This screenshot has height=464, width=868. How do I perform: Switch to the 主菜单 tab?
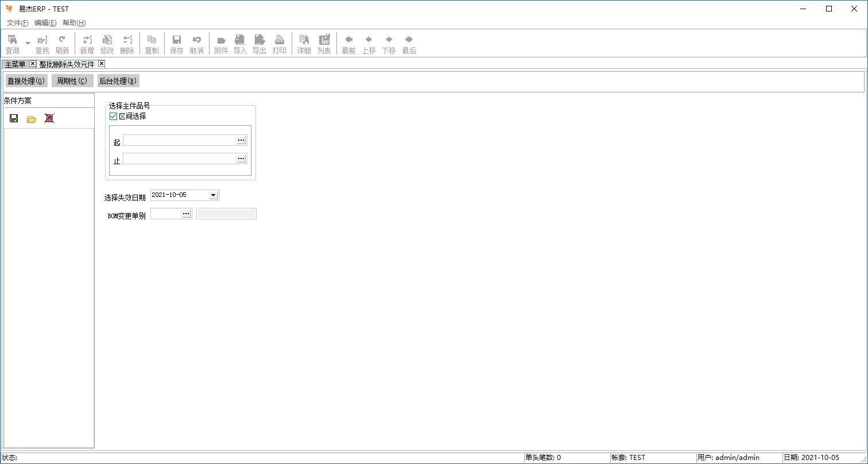point(15,64)
